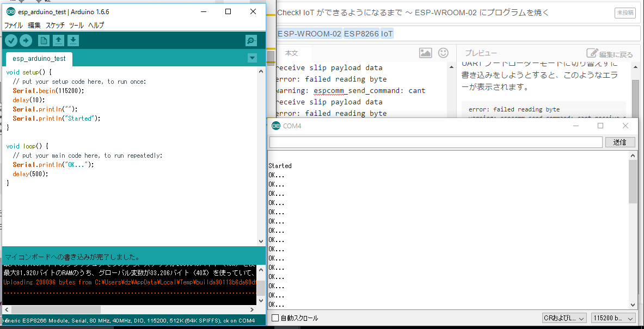The image size is (644, 329).
Task: Click the Upload arrow icon in Arduino
Action: (26, 40)
